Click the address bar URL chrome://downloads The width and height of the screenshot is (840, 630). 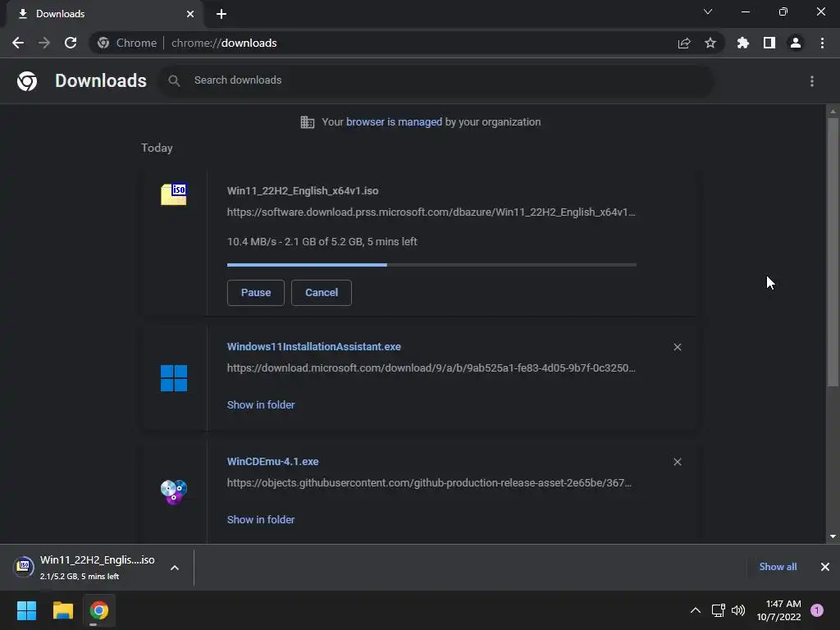pyautogui.click(x=224, y=43)
